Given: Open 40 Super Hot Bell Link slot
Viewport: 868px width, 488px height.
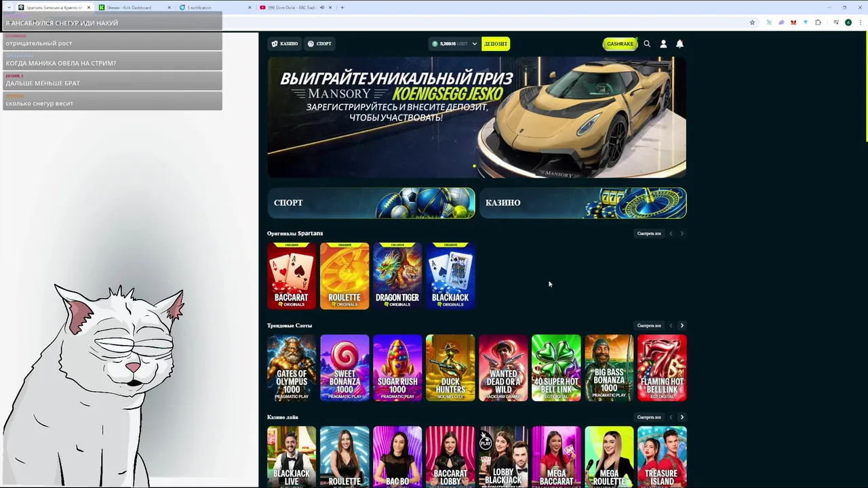Looking at the screenshot, I should click(556, 368).
